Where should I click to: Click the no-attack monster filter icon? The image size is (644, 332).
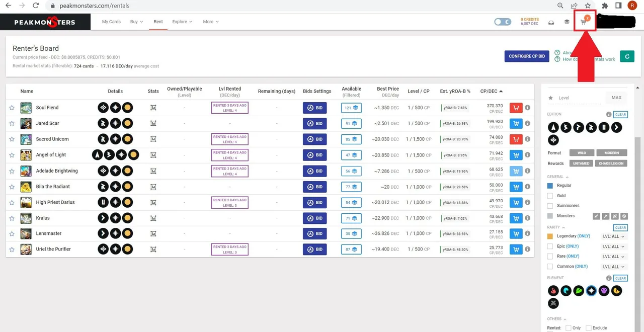coord(624,216)
